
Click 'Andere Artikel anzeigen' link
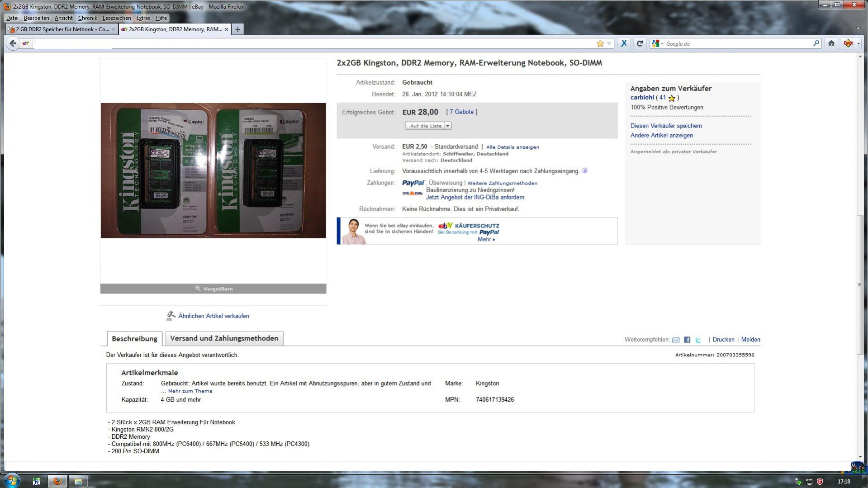[661, 135]
